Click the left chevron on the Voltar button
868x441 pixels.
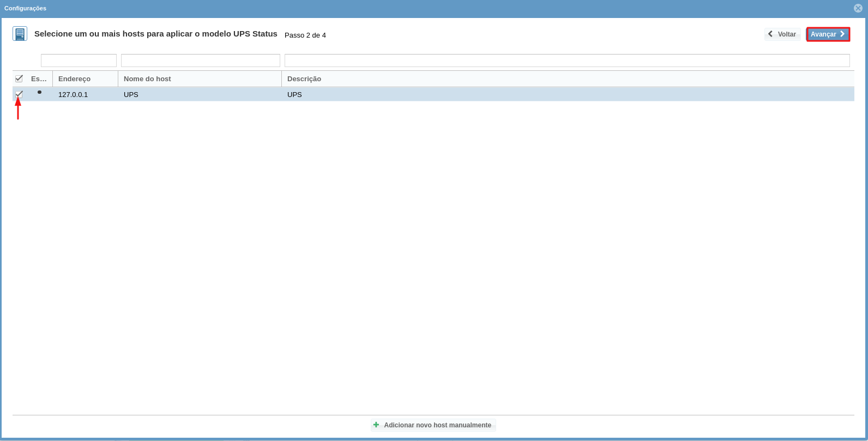tap(770, 34)
